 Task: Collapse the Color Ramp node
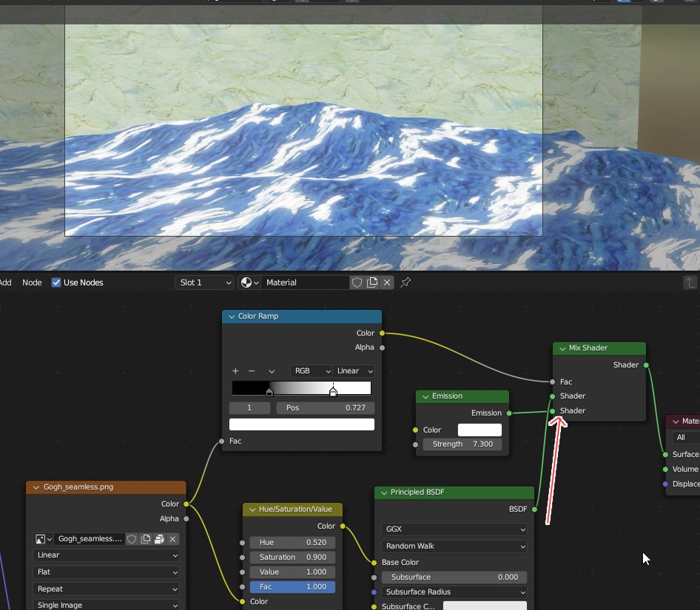pyautogui.click(x=230, y=316)
